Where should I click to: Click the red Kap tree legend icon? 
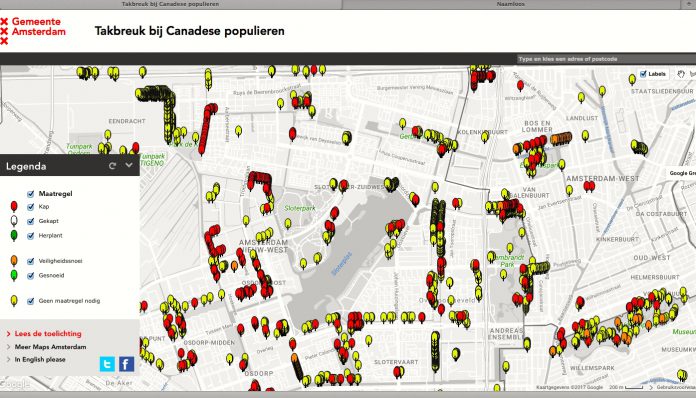pyautogui.click(x=14, y=207)
